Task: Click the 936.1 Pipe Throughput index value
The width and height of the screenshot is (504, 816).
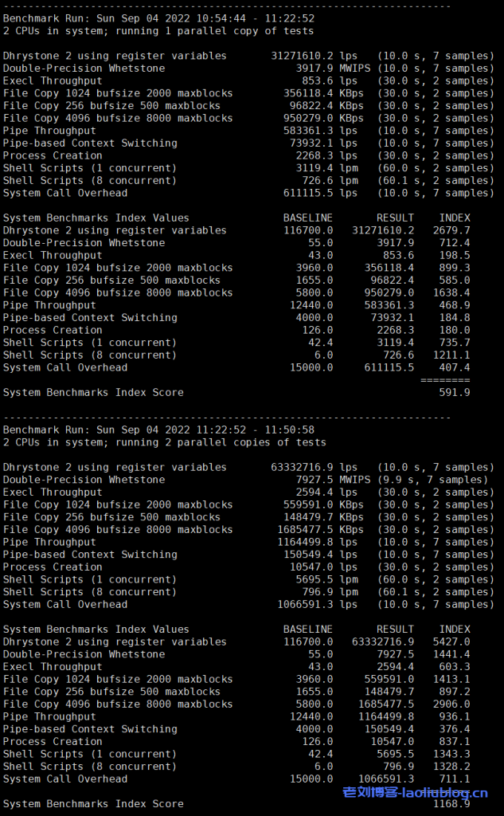Action: pos(455,716)
